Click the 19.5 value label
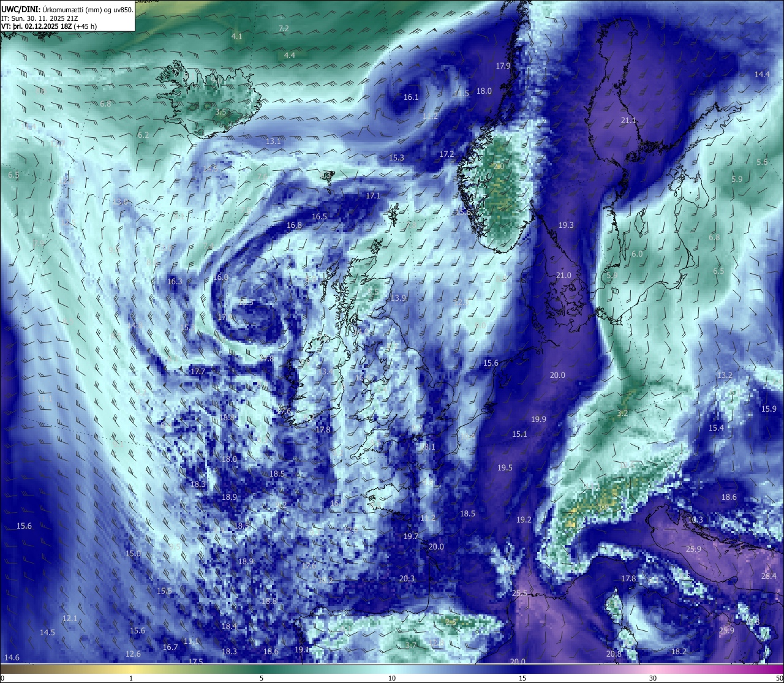Viewport: 784px width, 683px height. (505, 467)
